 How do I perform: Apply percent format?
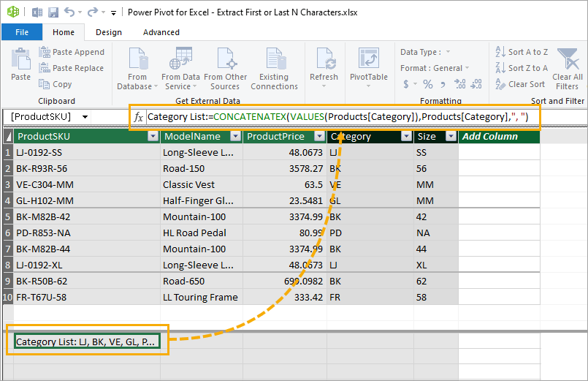(428, 83)
